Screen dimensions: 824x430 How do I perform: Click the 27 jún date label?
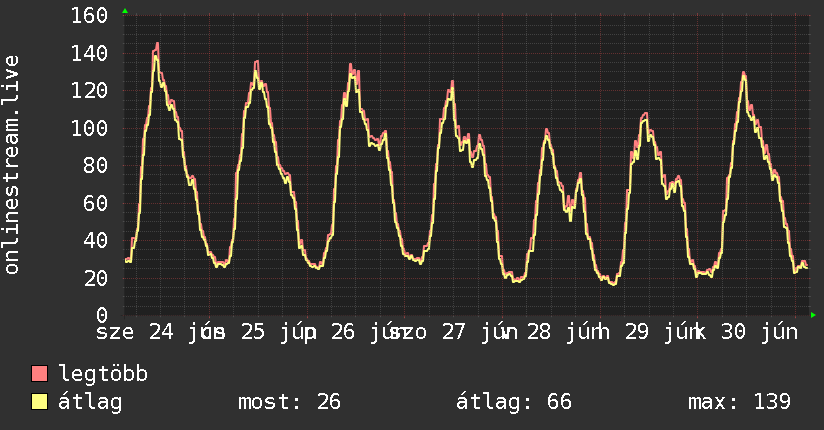point(480,332)
